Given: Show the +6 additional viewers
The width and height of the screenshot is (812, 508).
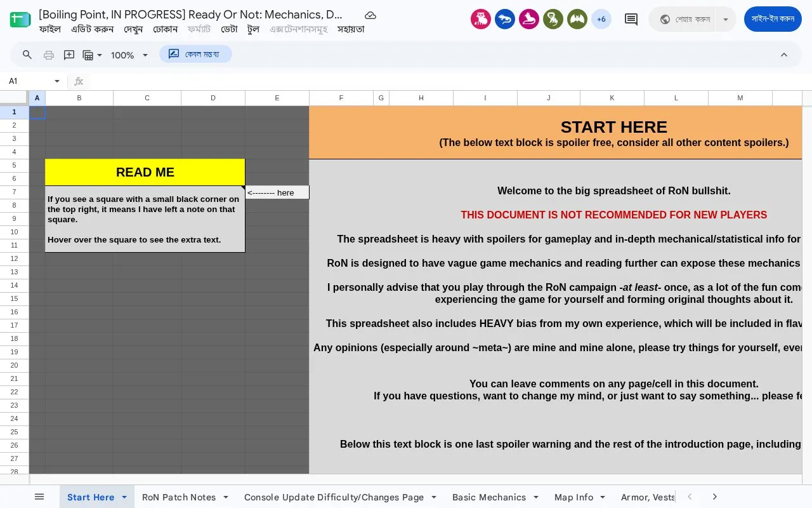Looking at the screenshot, I should tap(601, 19).
